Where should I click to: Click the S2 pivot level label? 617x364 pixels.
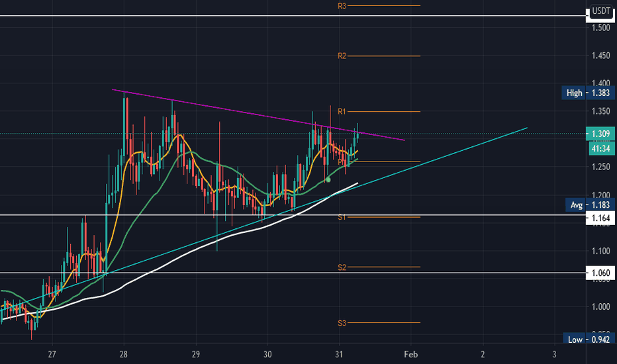(342, 267)
